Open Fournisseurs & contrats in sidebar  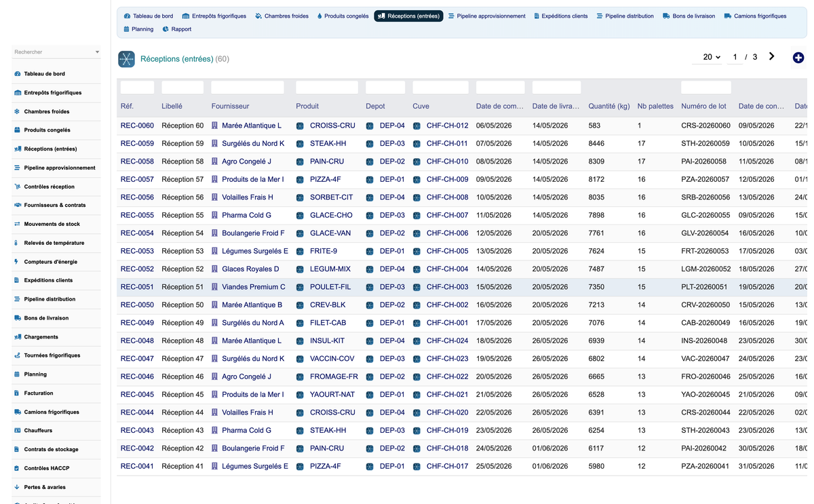tap(55, 206)
